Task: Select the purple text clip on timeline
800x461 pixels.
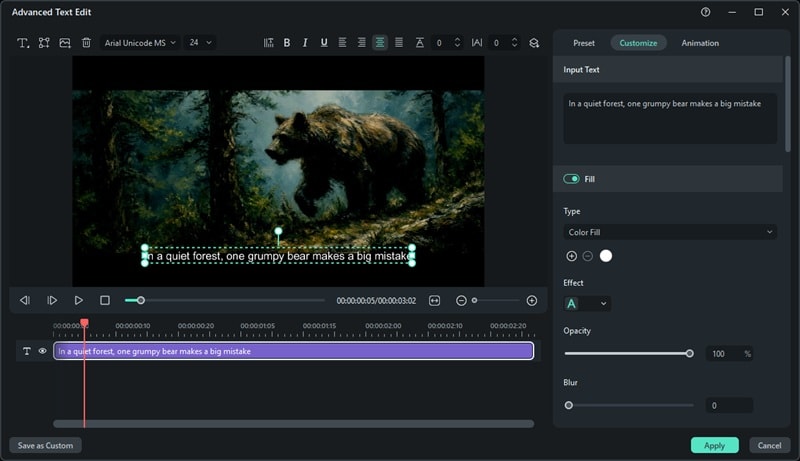Action: [x=294, y=351]
